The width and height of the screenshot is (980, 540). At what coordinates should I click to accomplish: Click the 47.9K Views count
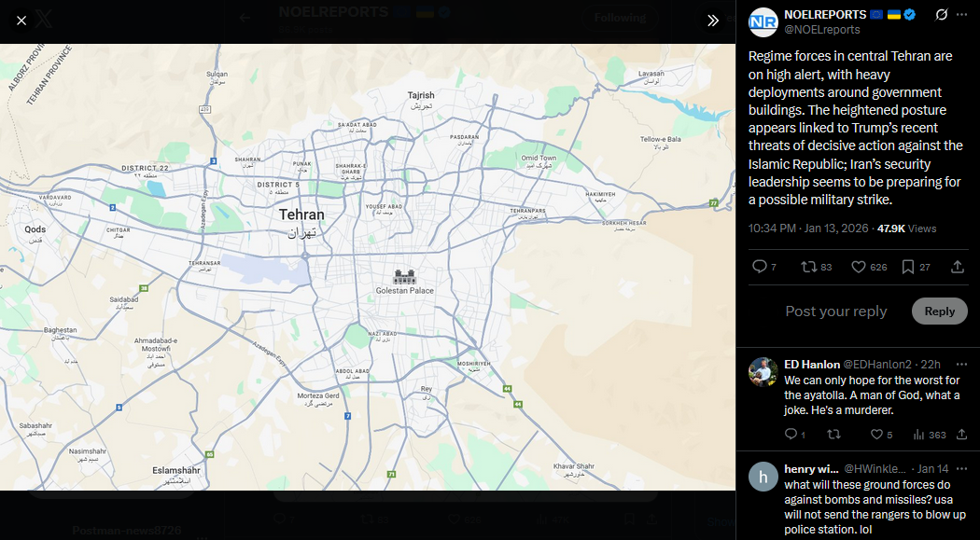pos(906,228)
